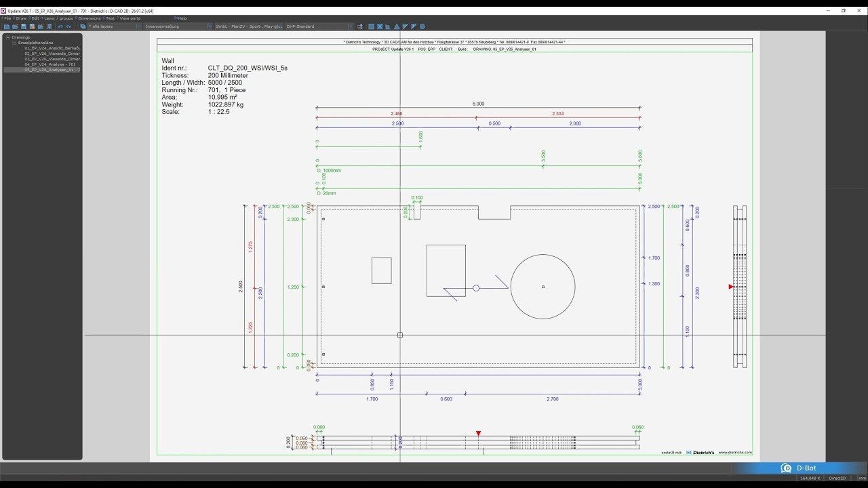
Task: Open the File menu
Action: pyautogui.click(x=7, y=18)
